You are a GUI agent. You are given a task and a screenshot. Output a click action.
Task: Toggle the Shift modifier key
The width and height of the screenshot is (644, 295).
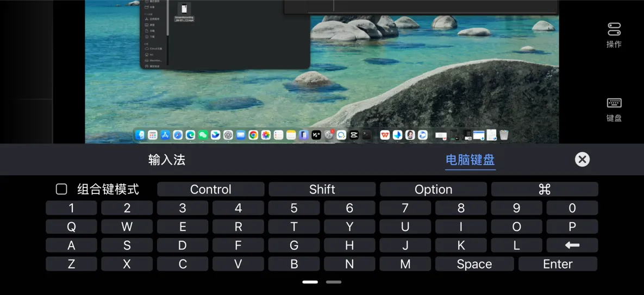(322, 189)
